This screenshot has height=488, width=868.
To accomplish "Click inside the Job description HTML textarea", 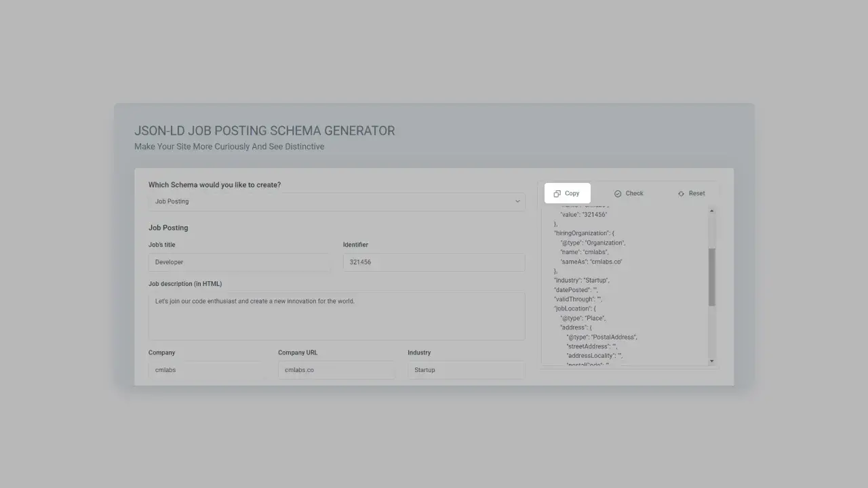I will click(x=336, y=315).
